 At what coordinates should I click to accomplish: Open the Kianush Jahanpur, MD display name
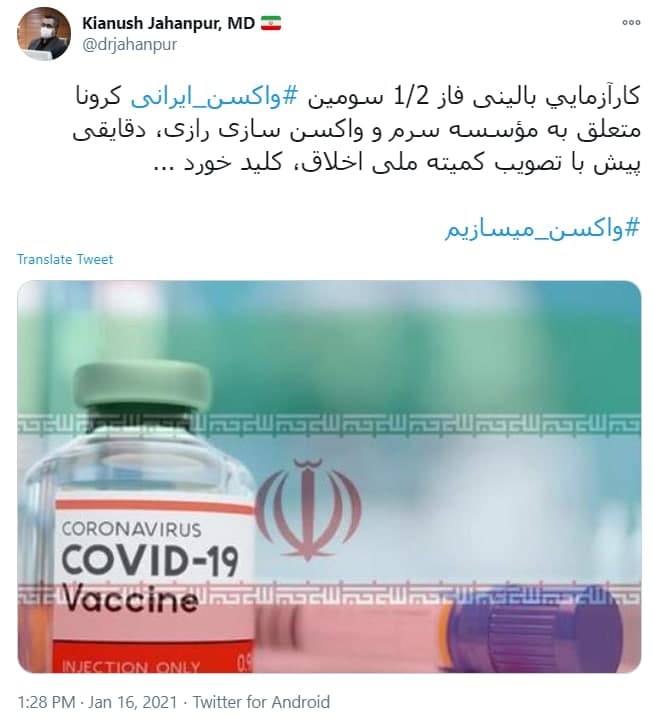click(x=168, y=23)
